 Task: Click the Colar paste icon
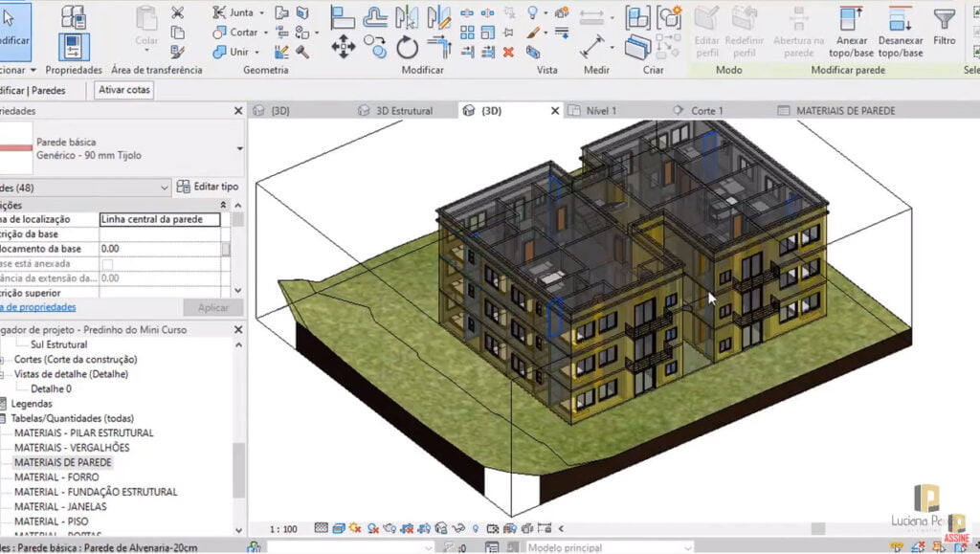[x=145, y=21]
